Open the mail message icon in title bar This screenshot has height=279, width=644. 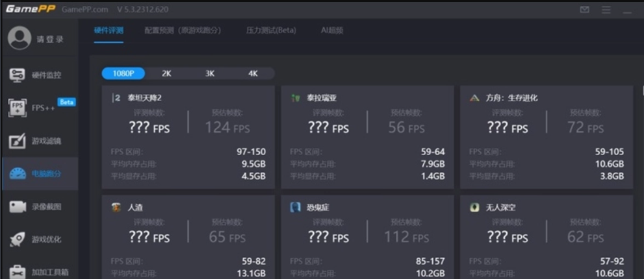pos(584,10)
